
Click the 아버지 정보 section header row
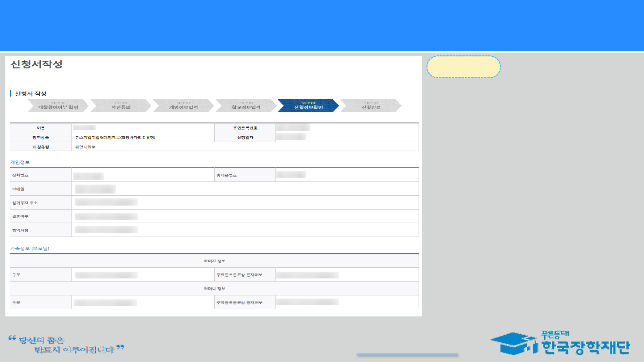pos(214,261)
